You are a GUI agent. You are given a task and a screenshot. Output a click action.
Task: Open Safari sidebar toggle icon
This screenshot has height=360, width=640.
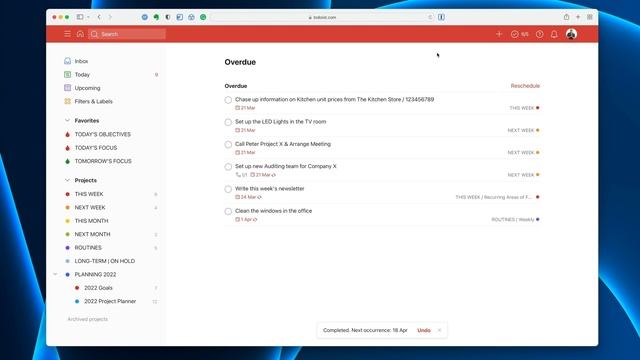coord(80,17)
